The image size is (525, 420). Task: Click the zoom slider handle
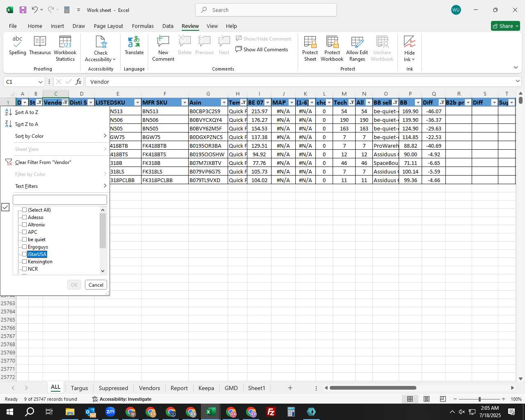click(x=479, y=399)
